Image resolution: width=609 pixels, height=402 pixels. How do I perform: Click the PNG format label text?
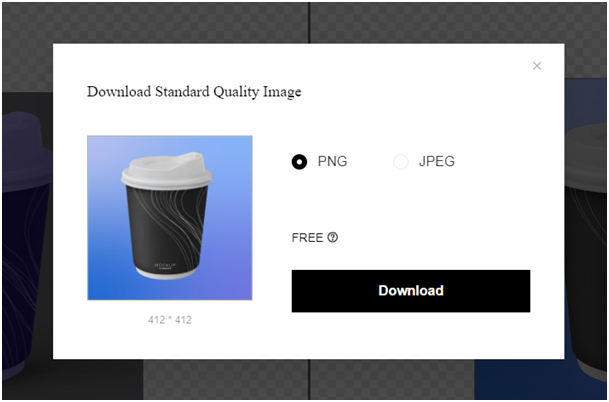(x=332, y=161)
